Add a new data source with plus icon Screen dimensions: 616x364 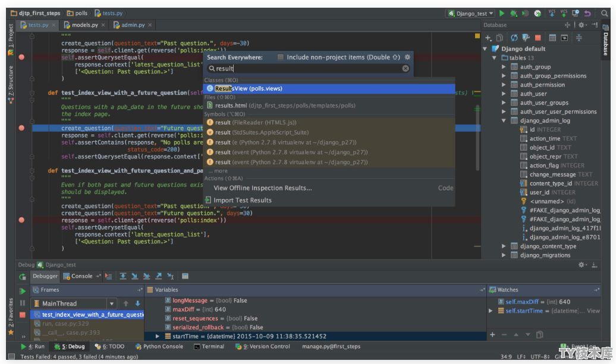pyautogui.click(x=488, y=38)
